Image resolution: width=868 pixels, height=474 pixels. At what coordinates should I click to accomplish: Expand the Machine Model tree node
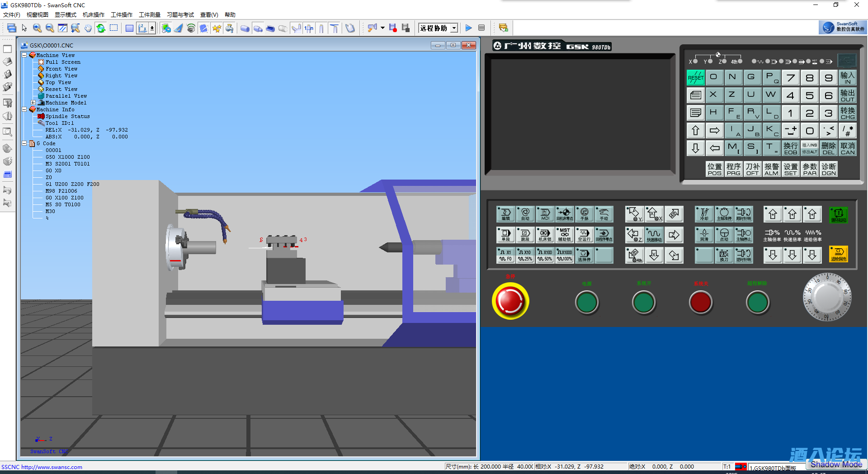point(33,103)
